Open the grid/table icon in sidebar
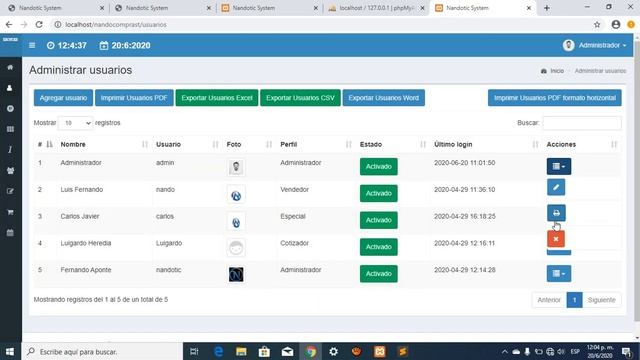Viewport: 640px width, 360px height. [10, 129]
